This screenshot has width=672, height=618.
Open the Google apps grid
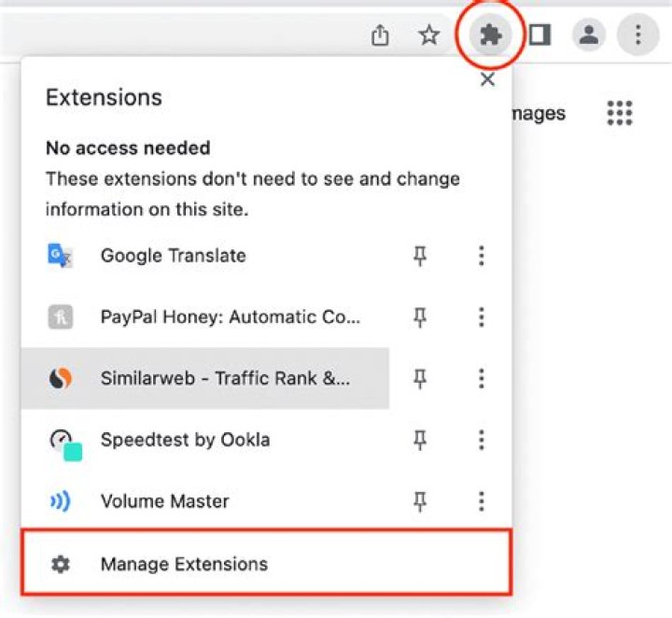[x=620, y=113]
